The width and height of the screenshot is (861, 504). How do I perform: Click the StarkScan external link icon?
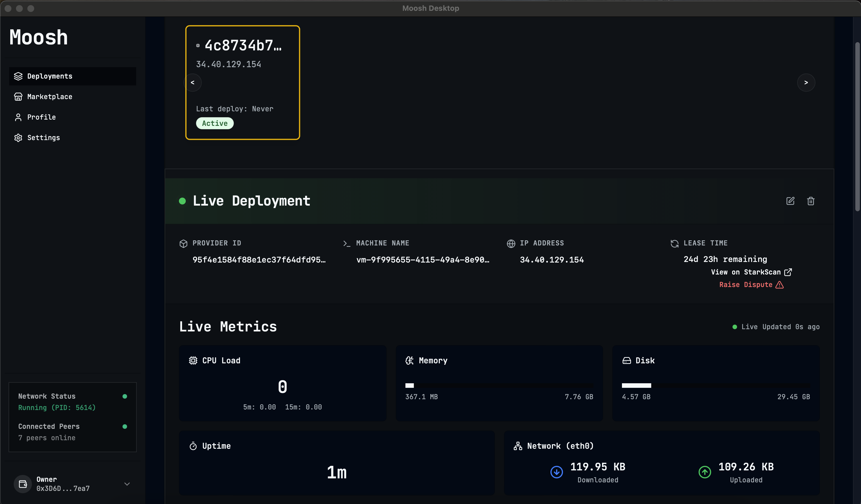[x=788, y=272]
